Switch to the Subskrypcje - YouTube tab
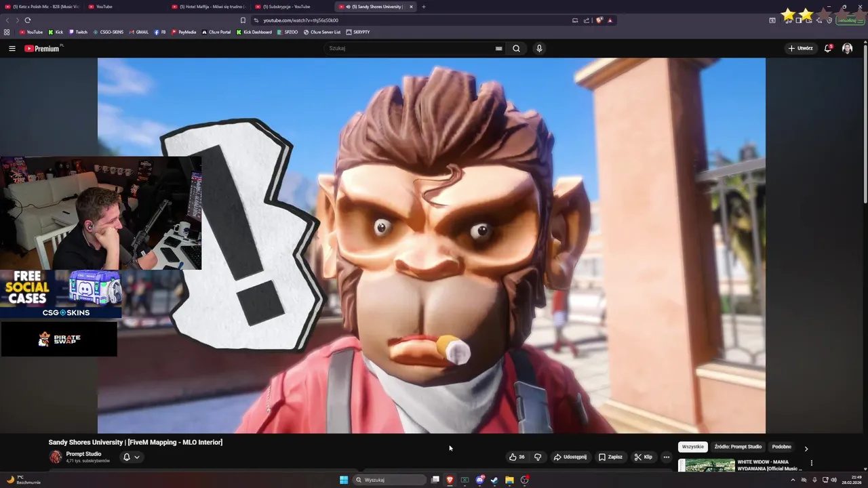Viewport: 868px width, 488px height. point(292,7)
